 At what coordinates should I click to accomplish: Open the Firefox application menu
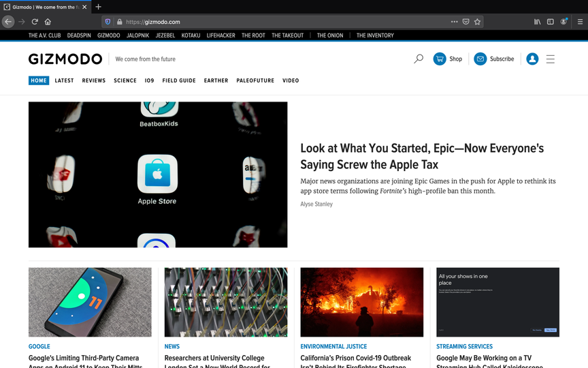(580, 22)
